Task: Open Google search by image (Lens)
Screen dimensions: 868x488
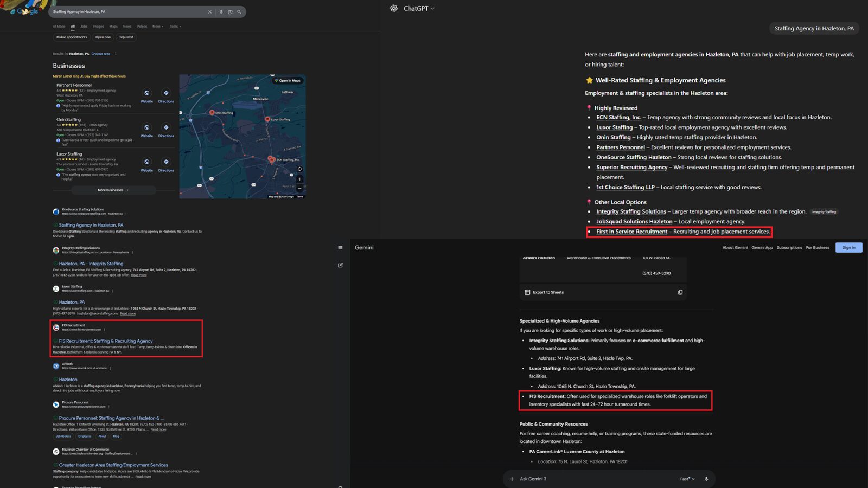Action: 230,12
